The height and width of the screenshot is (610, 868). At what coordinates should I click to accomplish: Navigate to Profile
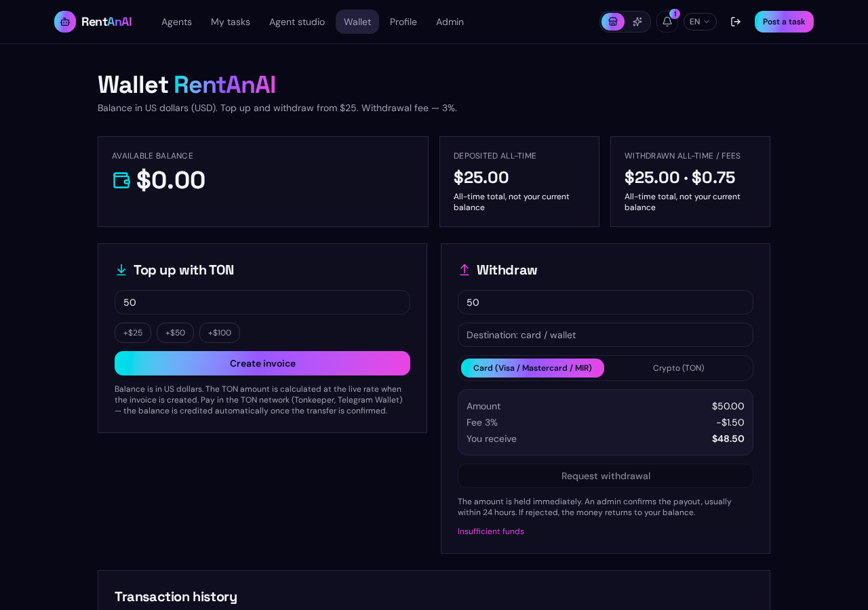(x=403, y=22)
